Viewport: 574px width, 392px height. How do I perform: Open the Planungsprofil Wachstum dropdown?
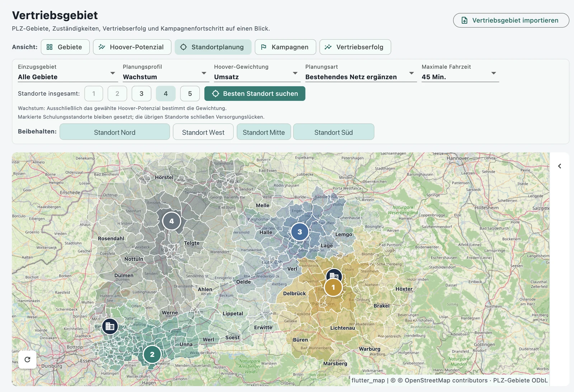point(166,73)
